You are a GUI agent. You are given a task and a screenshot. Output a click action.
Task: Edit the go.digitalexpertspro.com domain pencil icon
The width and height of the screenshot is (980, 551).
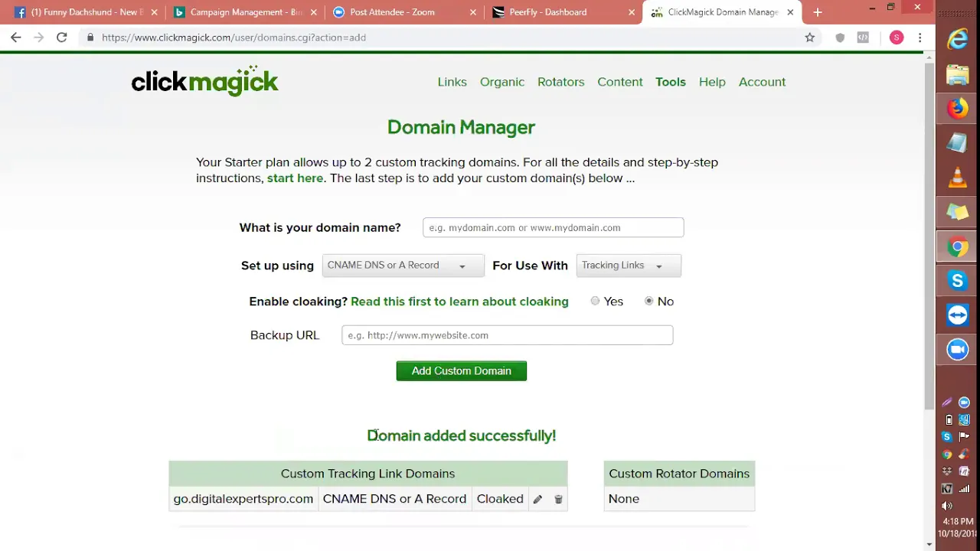pyautogui.click(x=537, y=499)
